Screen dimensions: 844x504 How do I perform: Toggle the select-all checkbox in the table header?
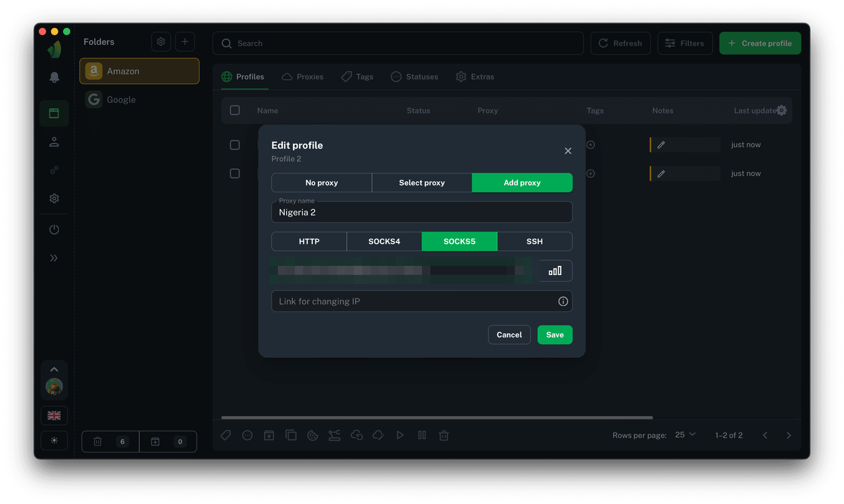pyautogui.click(x=235, y=110)
